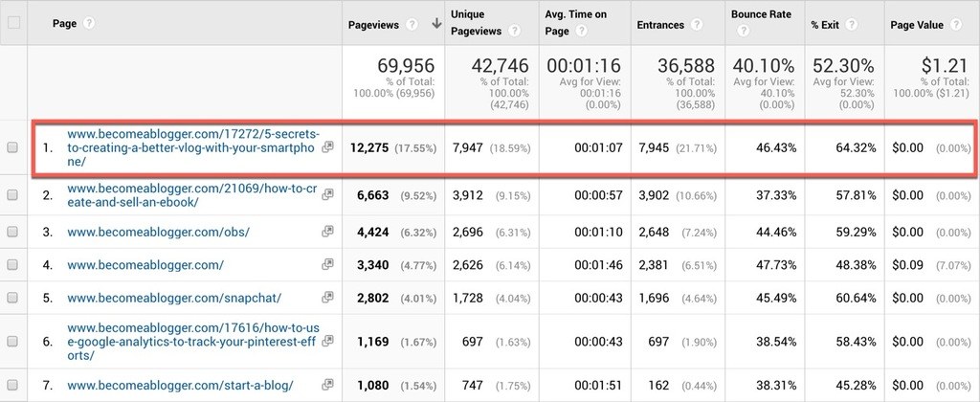This screenshot has height=402, width=980.
Task: Open help icon next to Page Value
Action: click(x=955, y=25)
